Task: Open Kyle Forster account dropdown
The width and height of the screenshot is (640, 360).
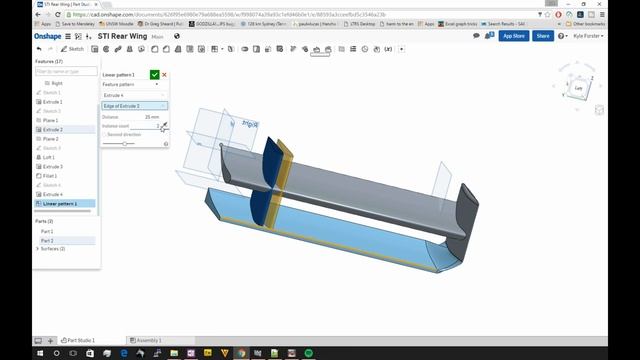Action: click(x=588, y=36)
